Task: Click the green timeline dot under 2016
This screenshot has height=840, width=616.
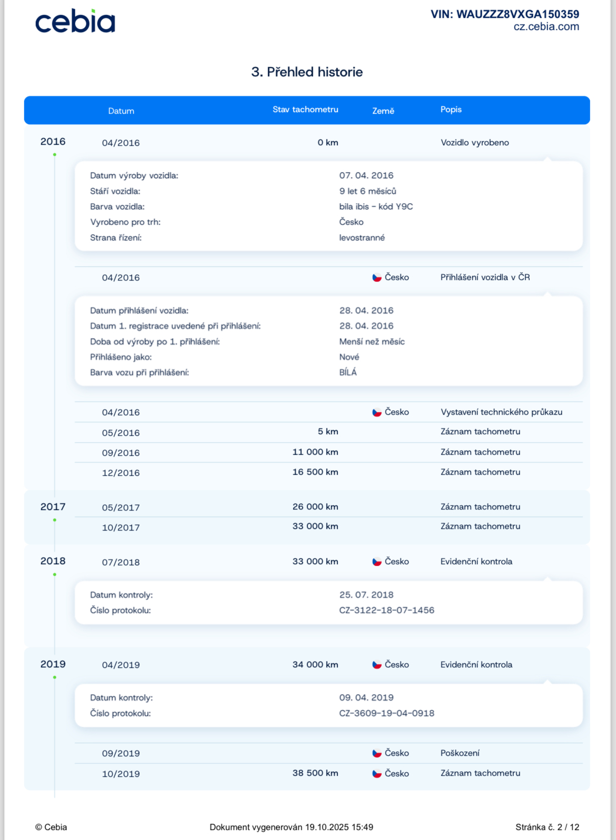Action: pyautogui.click(x=55, y=155)
